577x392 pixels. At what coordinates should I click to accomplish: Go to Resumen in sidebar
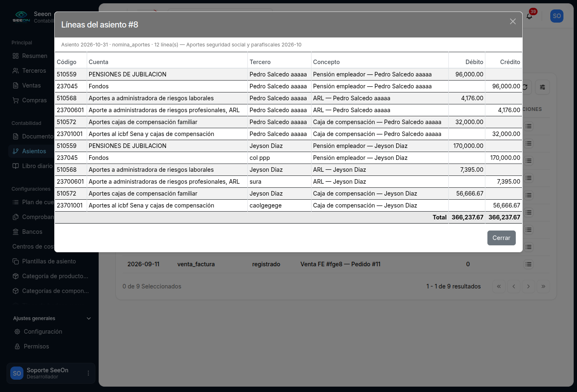pos(35,56)
